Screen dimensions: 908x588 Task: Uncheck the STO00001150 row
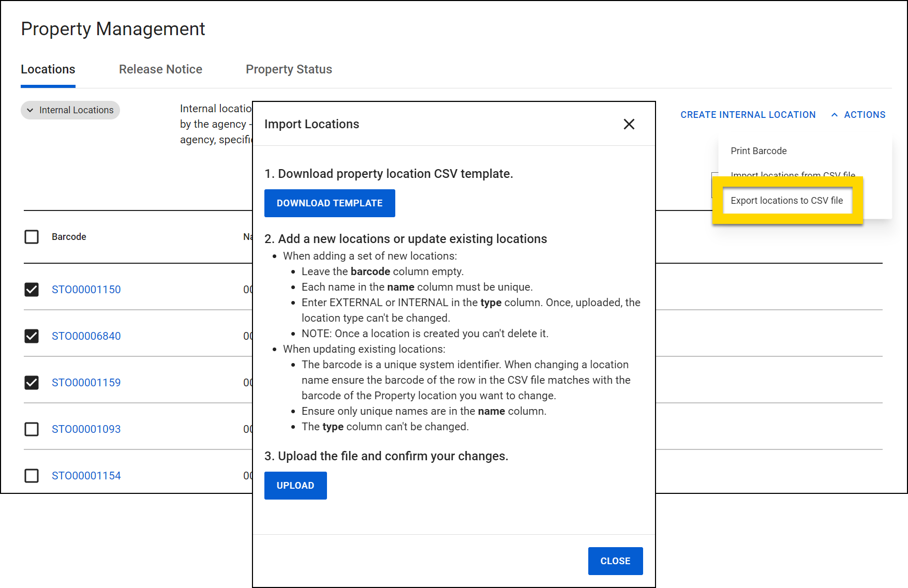(x=32, y=290)
